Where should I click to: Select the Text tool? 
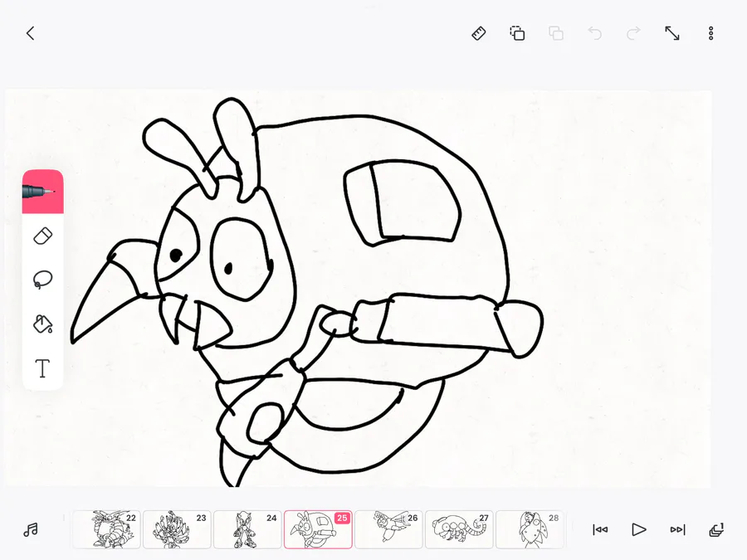43,368
